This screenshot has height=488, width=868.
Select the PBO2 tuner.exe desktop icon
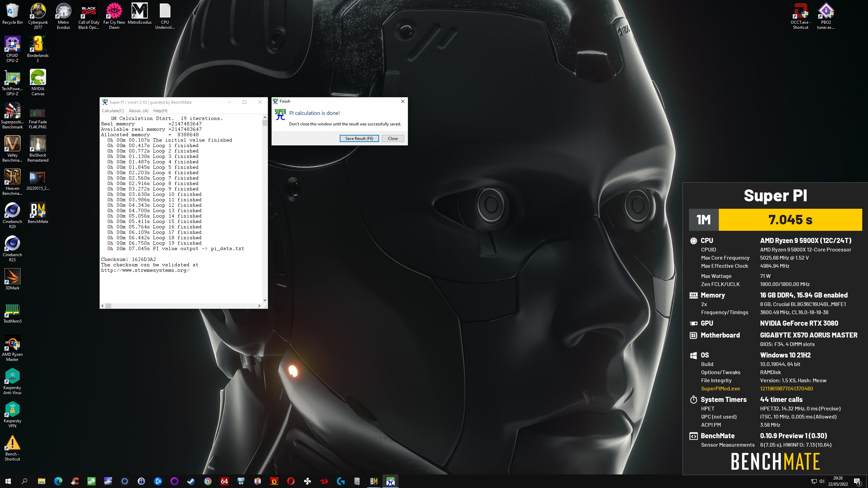pos(826,16)
